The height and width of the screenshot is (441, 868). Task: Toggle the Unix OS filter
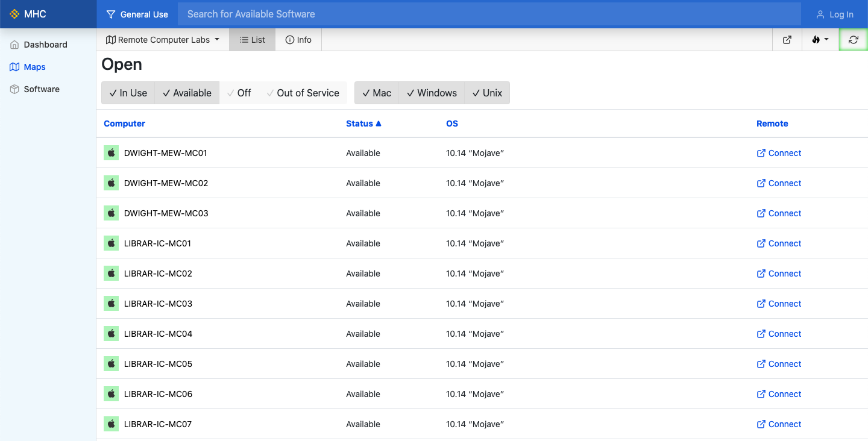point(487,93)
